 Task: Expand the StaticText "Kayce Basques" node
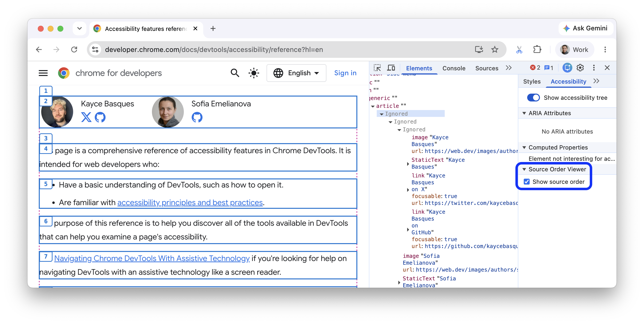pos(408,164)
